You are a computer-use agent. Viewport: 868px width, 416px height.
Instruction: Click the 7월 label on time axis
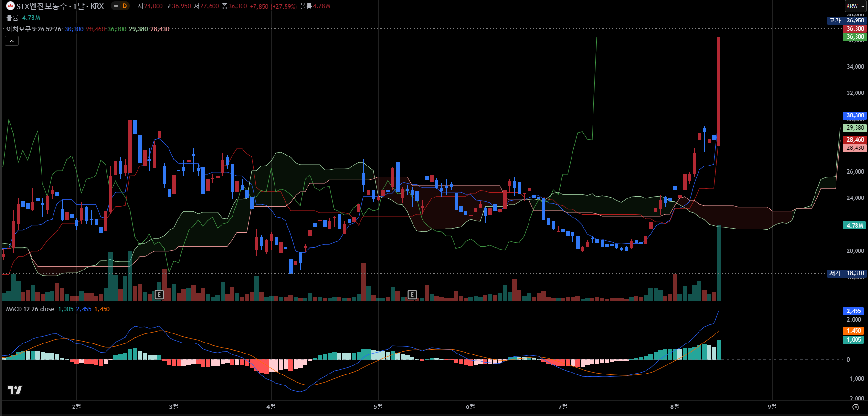click(563, 407)
